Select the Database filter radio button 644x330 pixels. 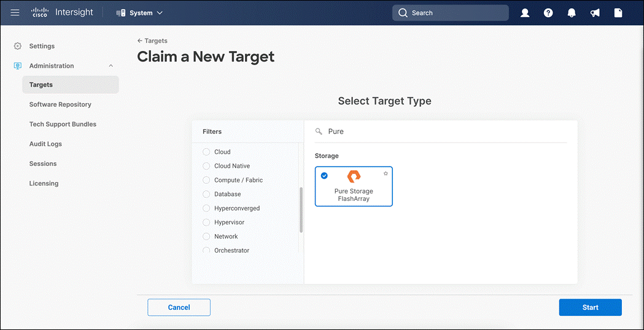pos(206,194)
